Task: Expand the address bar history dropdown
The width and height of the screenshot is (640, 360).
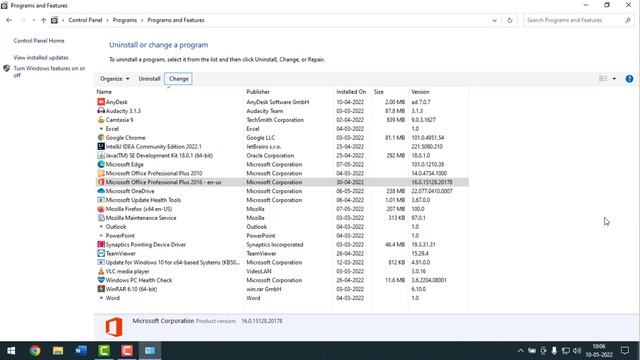Action: (x=494, y=20)
